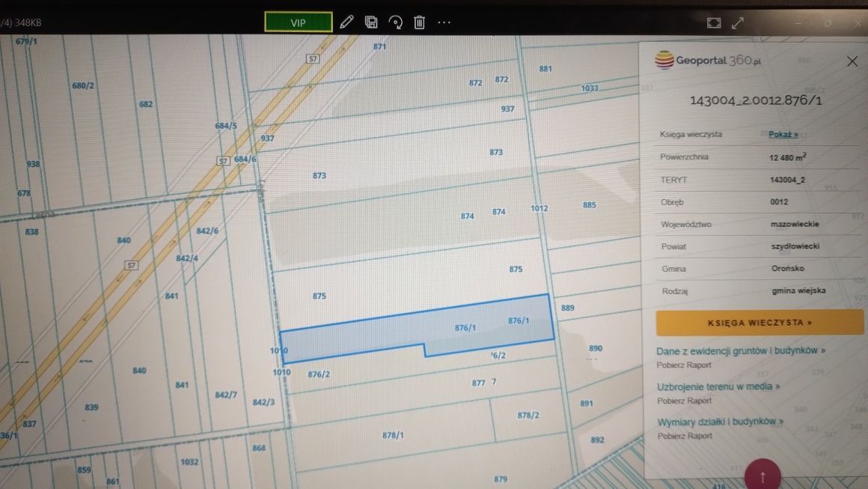This screenshot has height=489, width=868.
Task: Click Rodzaj value gmina wiejska
Action: tap(799, 291)
